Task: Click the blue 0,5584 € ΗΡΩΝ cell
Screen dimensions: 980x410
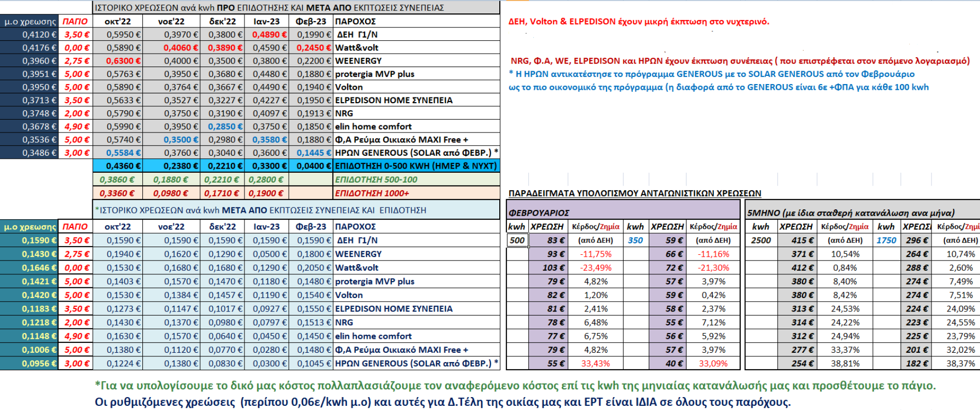Action: click(118, 153)
